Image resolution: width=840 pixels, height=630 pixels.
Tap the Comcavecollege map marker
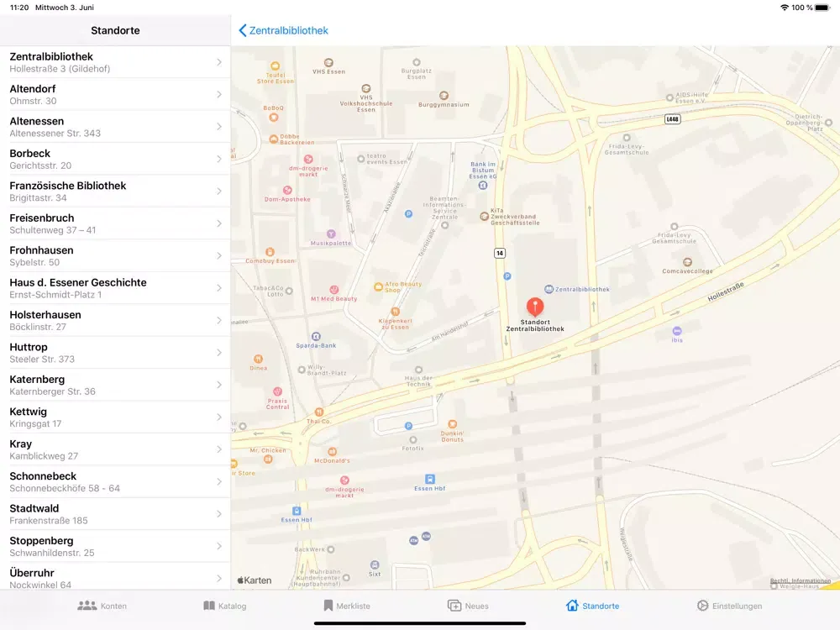coord(687,262)
